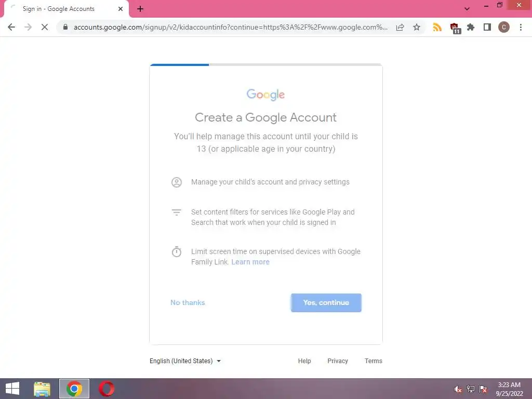Viewport: 532px width, 399px height.
Task: Open the Learn more link
Action: tap(250, 262)
